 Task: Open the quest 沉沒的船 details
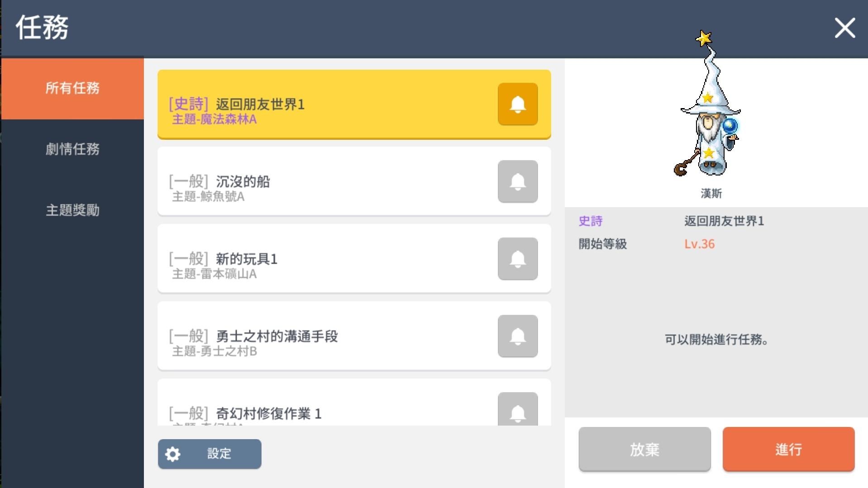click(317, 181)
